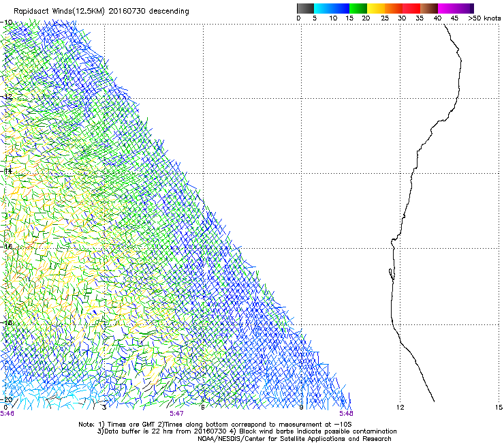The image size is (504, 443).
Task: Click the '20' legend scale label
Action: coord(366,18)
